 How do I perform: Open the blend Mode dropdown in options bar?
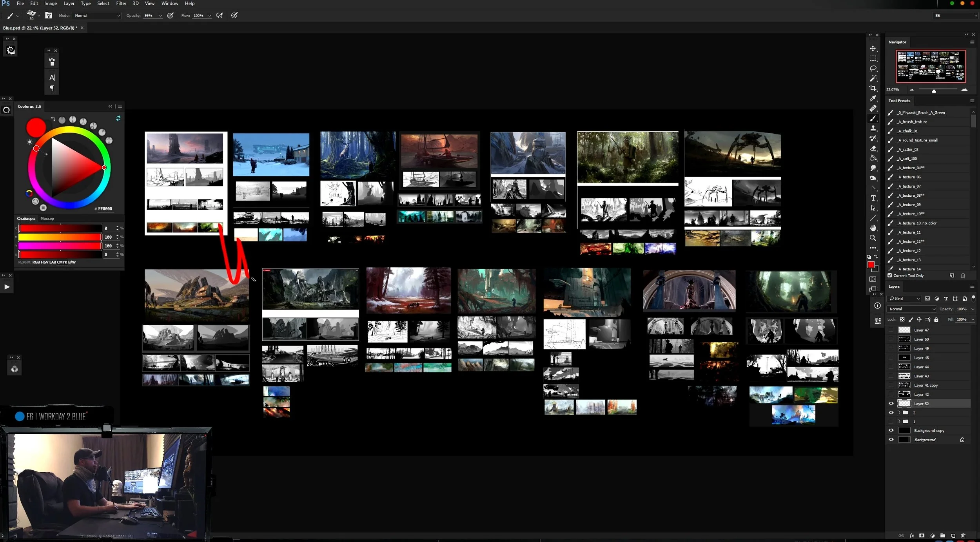(96, 16)
